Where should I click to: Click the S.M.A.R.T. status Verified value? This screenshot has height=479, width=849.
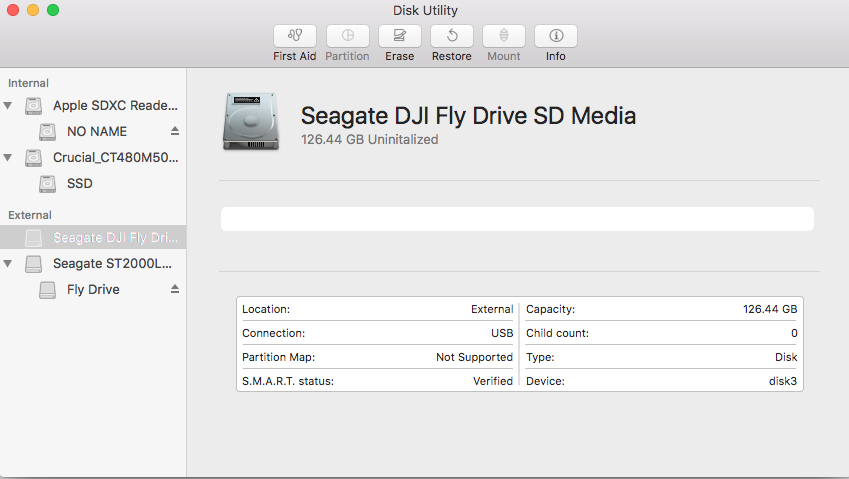point(493,381)
